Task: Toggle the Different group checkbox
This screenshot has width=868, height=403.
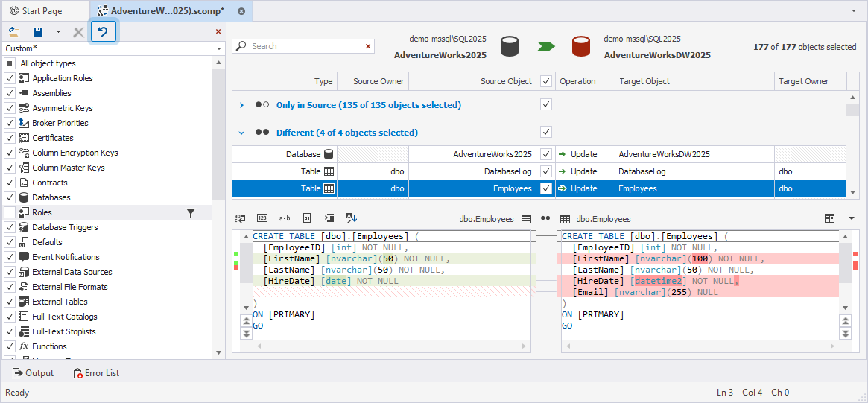Action: (546, 132)
